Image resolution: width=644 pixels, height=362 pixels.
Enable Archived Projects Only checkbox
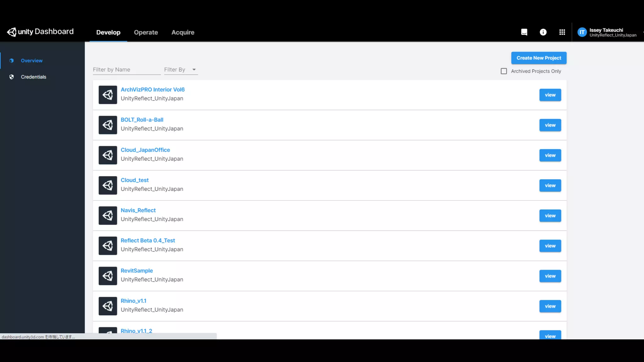pos(504,71)
